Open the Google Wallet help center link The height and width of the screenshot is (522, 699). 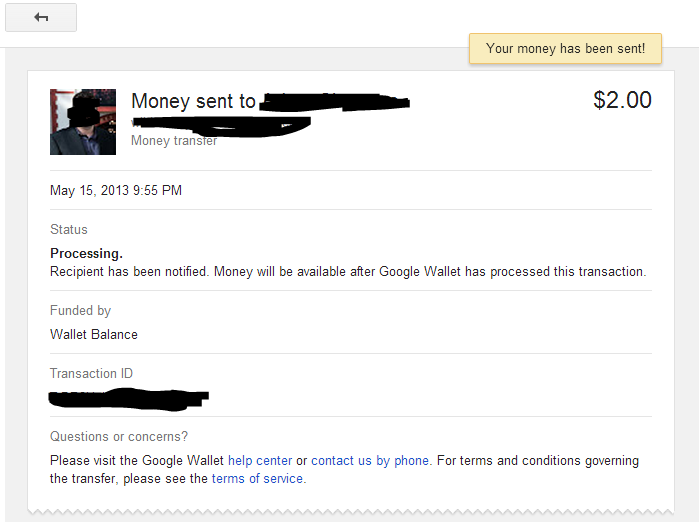(260, 461)
